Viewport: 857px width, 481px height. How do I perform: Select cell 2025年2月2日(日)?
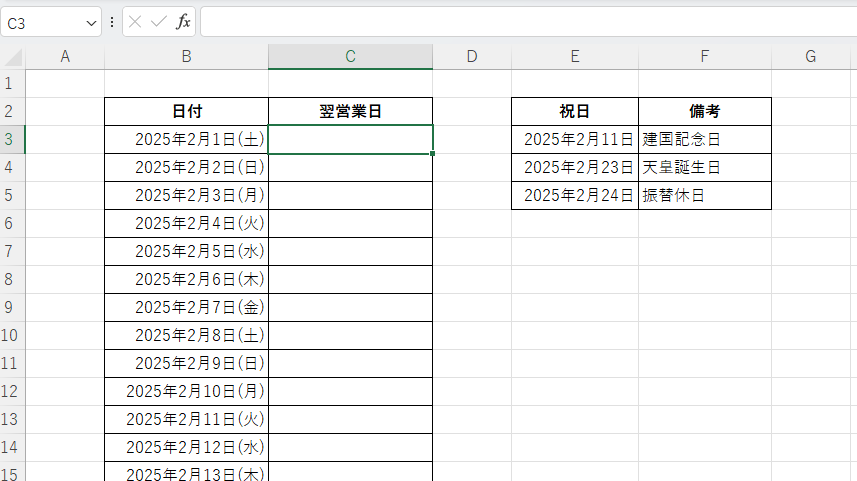coord(186,167)
